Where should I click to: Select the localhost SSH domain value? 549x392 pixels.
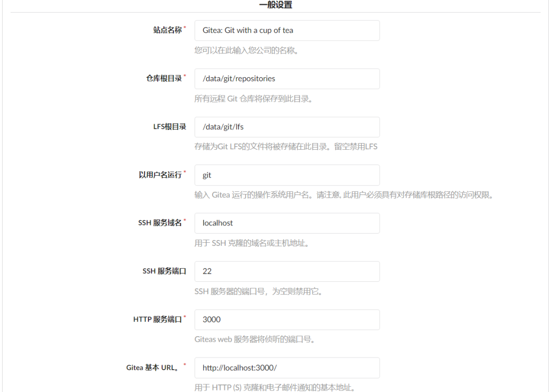(x=217, y=223)
